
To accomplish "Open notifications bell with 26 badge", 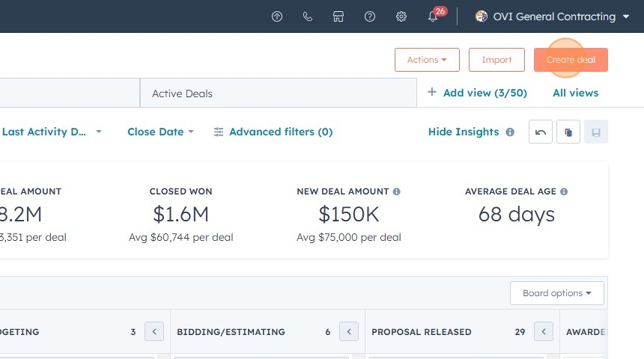I will 433,16.
